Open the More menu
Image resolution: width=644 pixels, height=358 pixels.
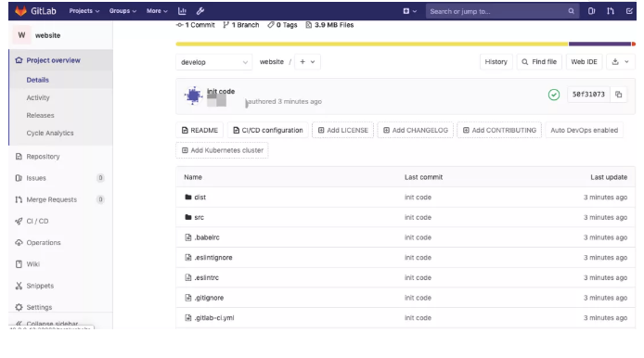(157, 11)
